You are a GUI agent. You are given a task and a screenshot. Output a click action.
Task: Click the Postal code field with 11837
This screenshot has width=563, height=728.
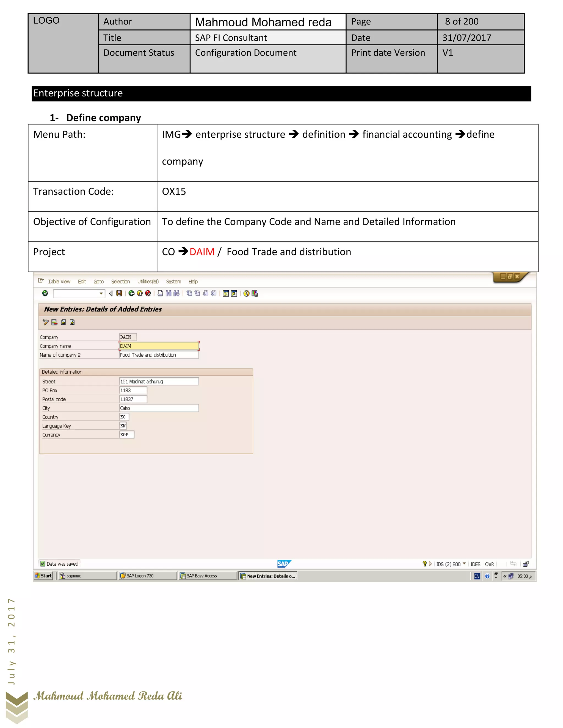[x=133, y=399]
